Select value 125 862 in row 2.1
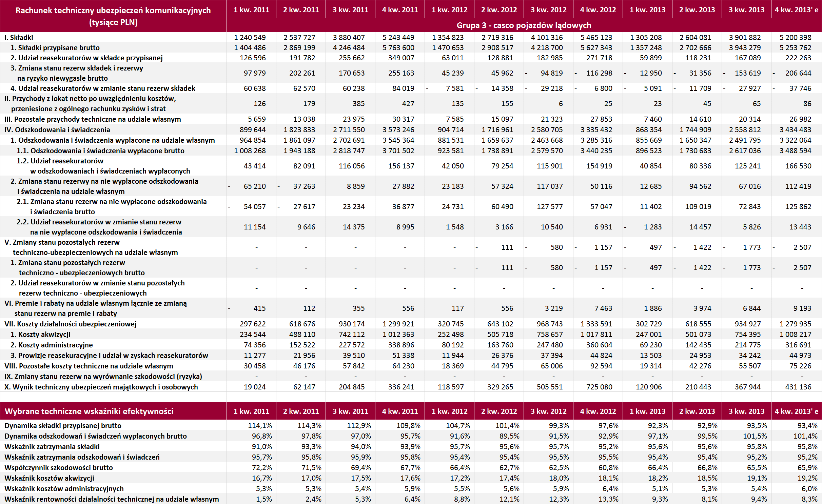The image size is (822, 504). 798,207
